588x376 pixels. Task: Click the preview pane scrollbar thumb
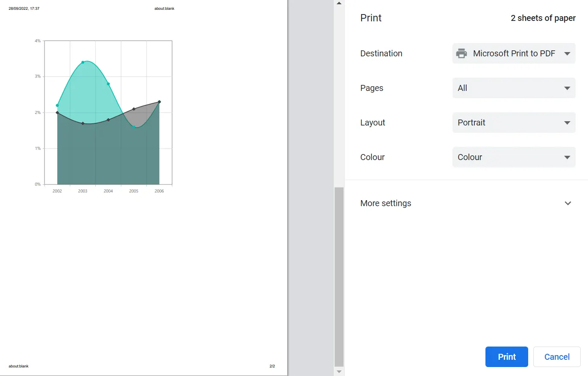coord(339,277)
